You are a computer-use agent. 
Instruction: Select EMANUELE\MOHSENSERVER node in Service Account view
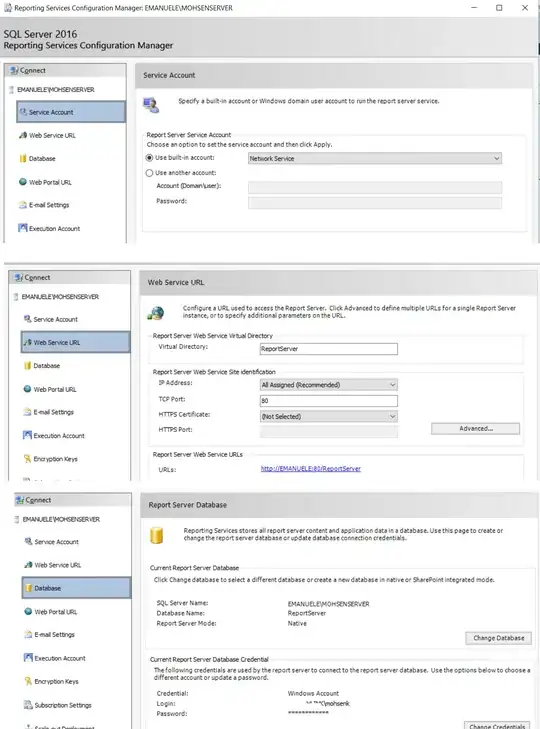click(x=55, y=90)
